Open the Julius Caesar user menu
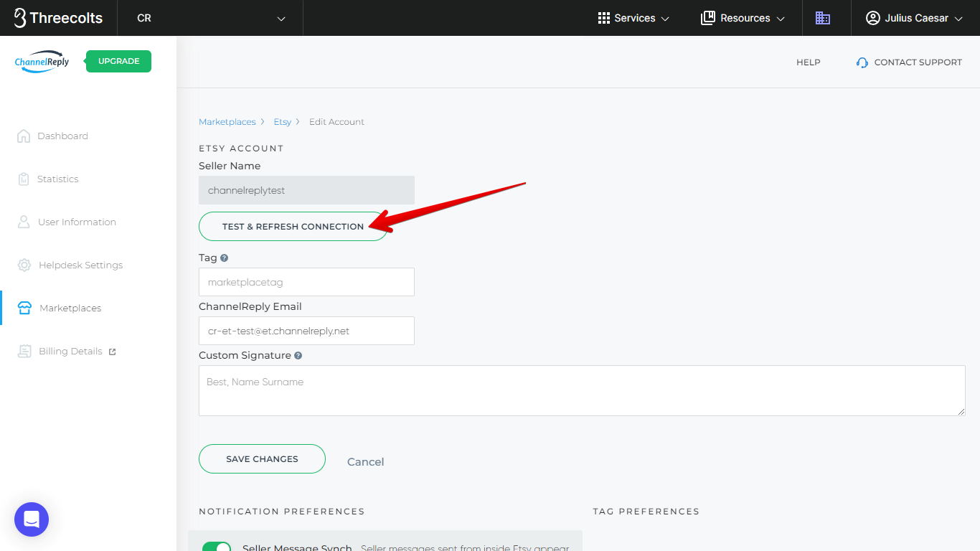 (915, 18)
